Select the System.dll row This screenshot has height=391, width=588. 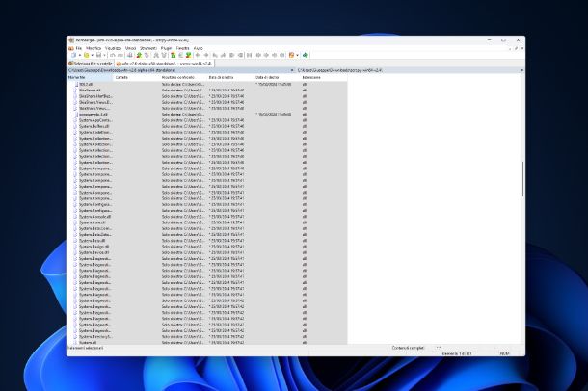click(207, 342)
